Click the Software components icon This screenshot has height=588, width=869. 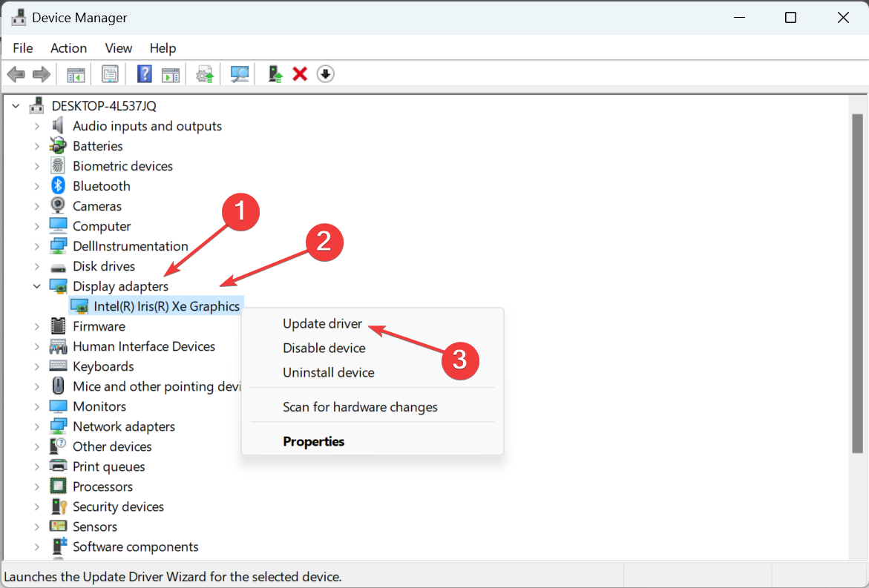pos(58,546)
